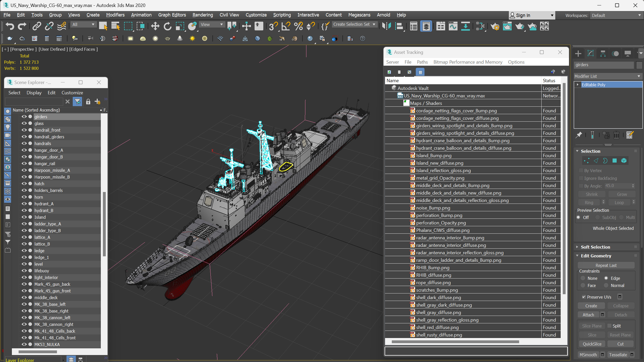The width and height of the screenshot is (644, 362).
Task: Select the Edge constraint radio button
Action: (x=606, y=278)
